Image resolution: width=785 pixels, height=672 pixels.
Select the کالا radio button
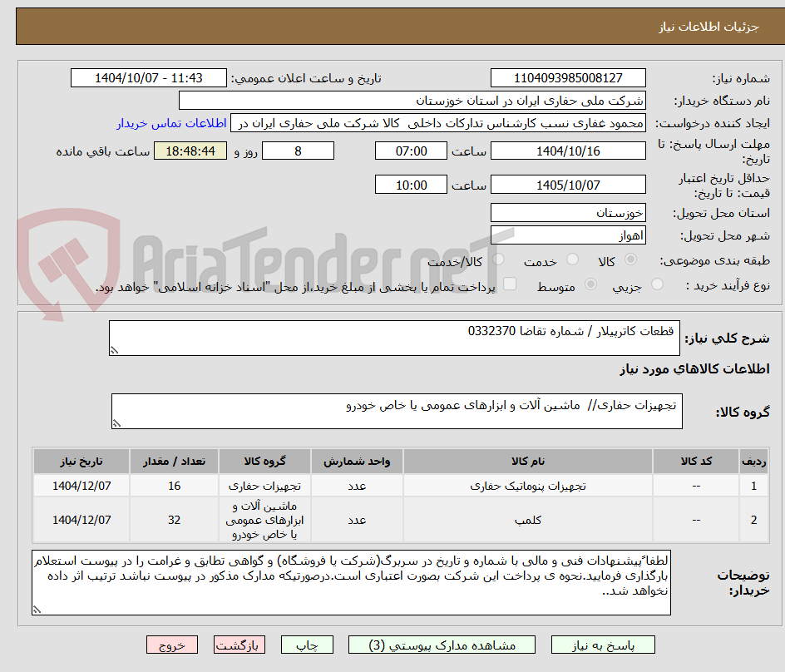[x=631, y=259]
